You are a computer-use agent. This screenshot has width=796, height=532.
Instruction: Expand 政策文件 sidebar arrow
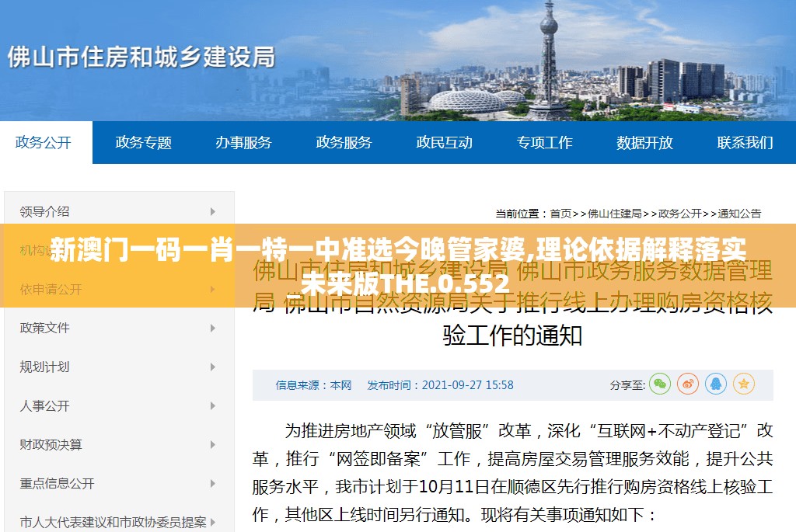pos(213,328)
